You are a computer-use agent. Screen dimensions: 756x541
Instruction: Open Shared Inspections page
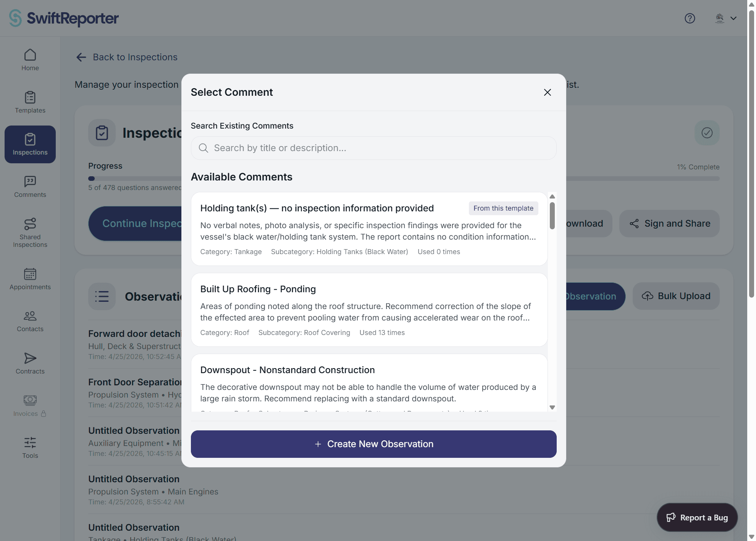pos(30,233)
